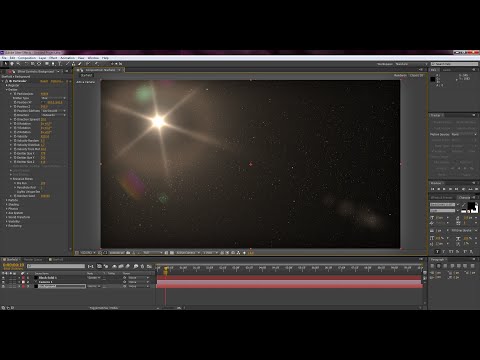Click the timeline zoom slider

(x=169, y=308)
